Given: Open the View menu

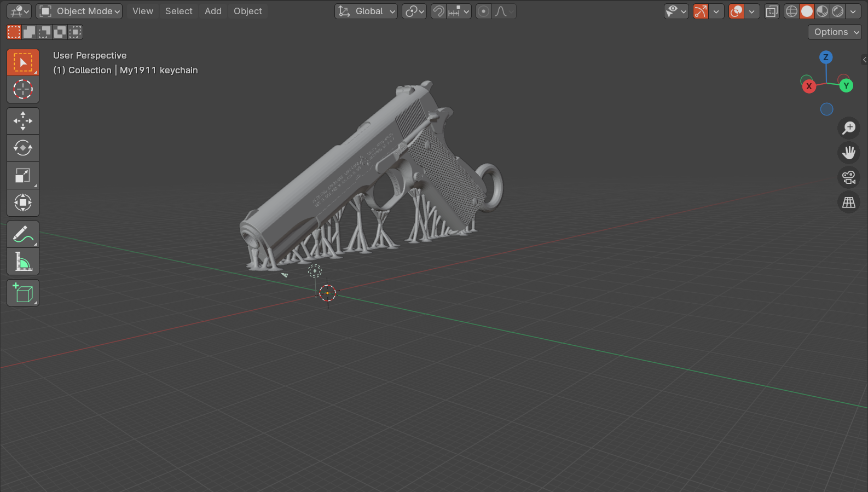Looking at the screenshot, I should (x=143, y=11).
